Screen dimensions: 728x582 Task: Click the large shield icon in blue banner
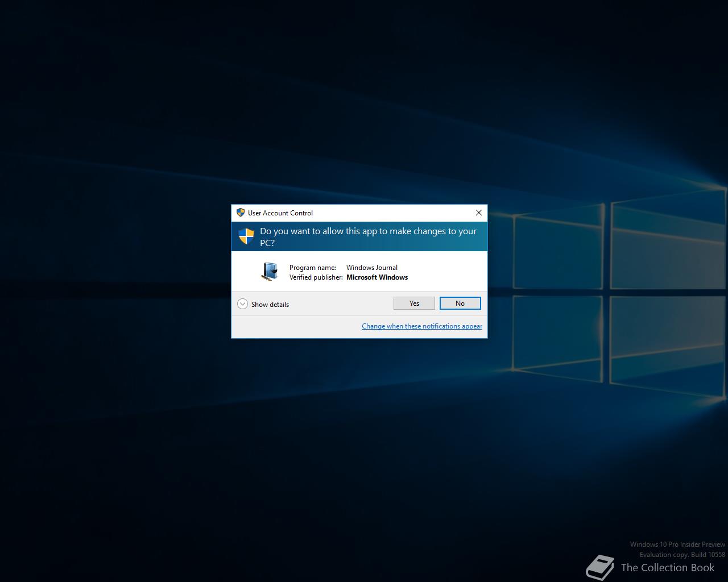tap(246, 236)
